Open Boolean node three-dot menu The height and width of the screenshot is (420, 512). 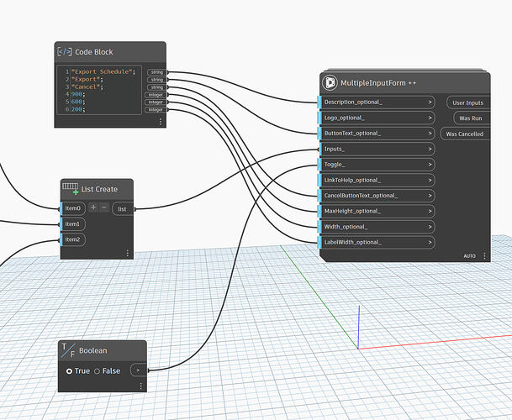pyautogui.click(x=140, y=386)
